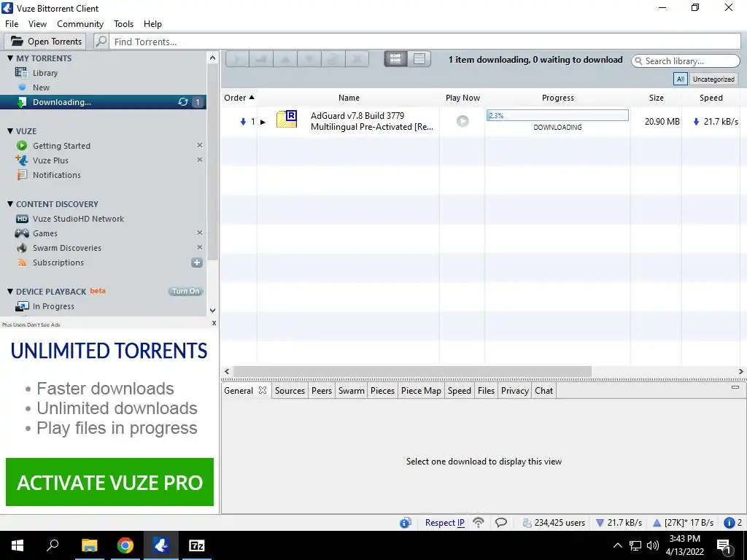Open Games in Content Discovery
Viewport: 747px width, 560px height.
45,233
